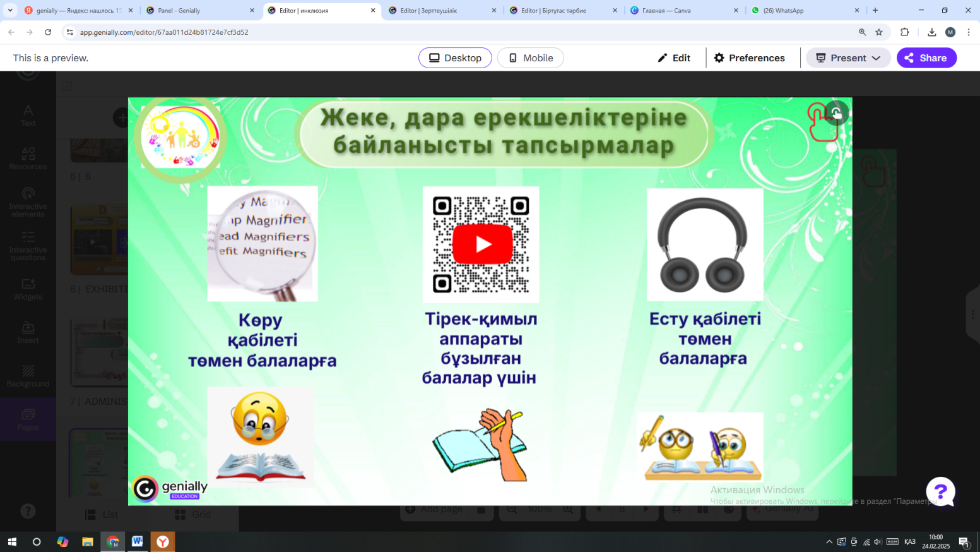Open a new browser tab
980x552 pixels.
[x=875, y=11]
